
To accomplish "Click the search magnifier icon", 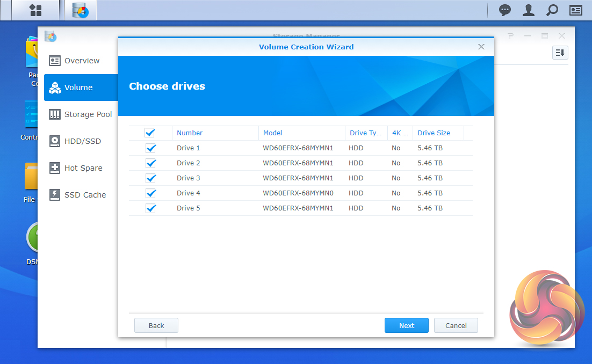I will point(552,10).
